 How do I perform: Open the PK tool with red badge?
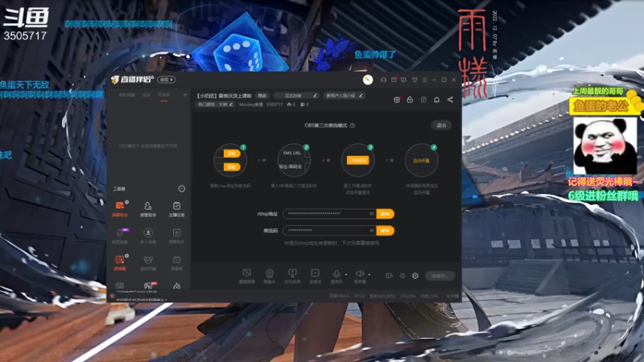(x=148, y=286)
